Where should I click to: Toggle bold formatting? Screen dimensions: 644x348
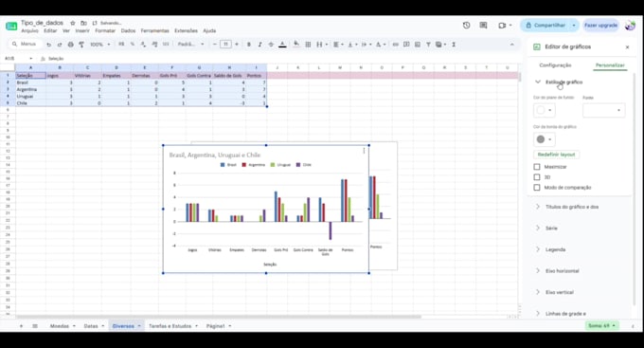[x=249, y=45]
